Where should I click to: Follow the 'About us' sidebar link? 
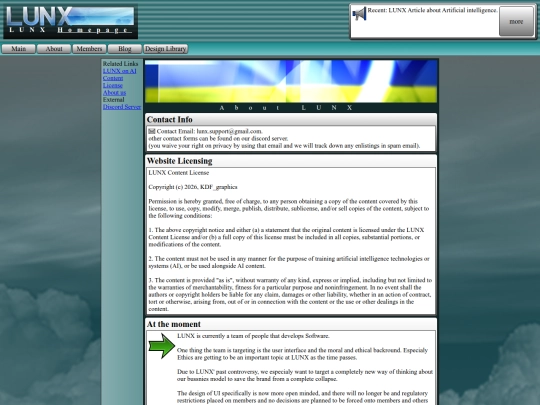(x=114, y=93)
